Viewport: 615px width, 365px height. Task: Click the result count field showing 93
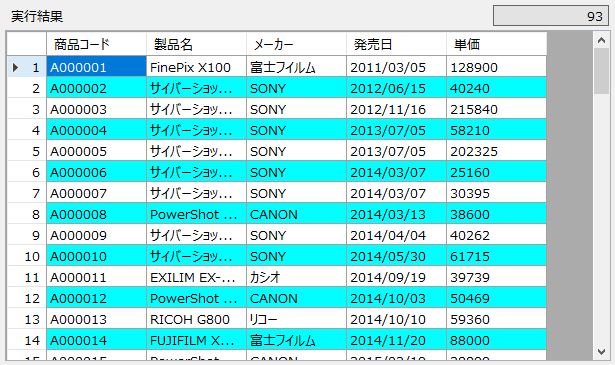551,16
